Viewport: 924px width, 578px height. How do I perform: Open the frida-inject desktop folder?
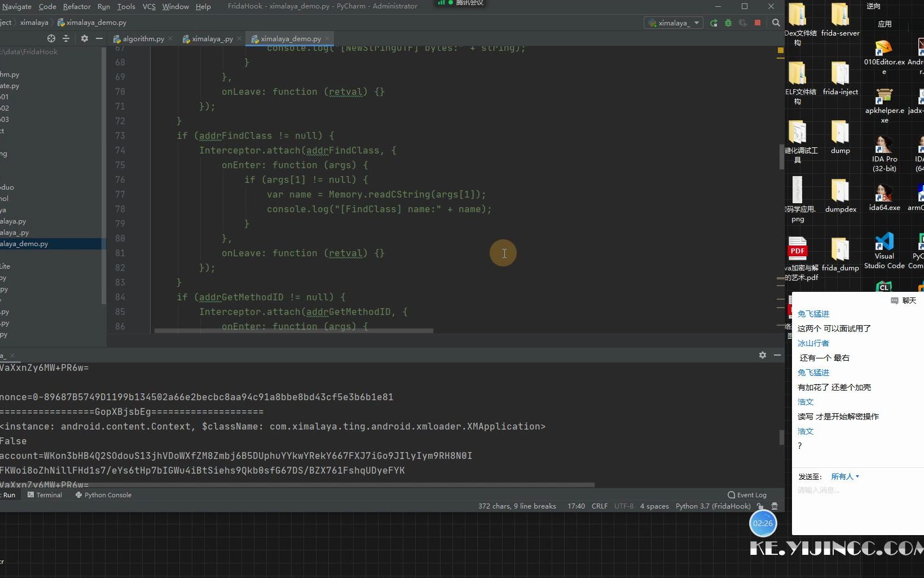840,78
